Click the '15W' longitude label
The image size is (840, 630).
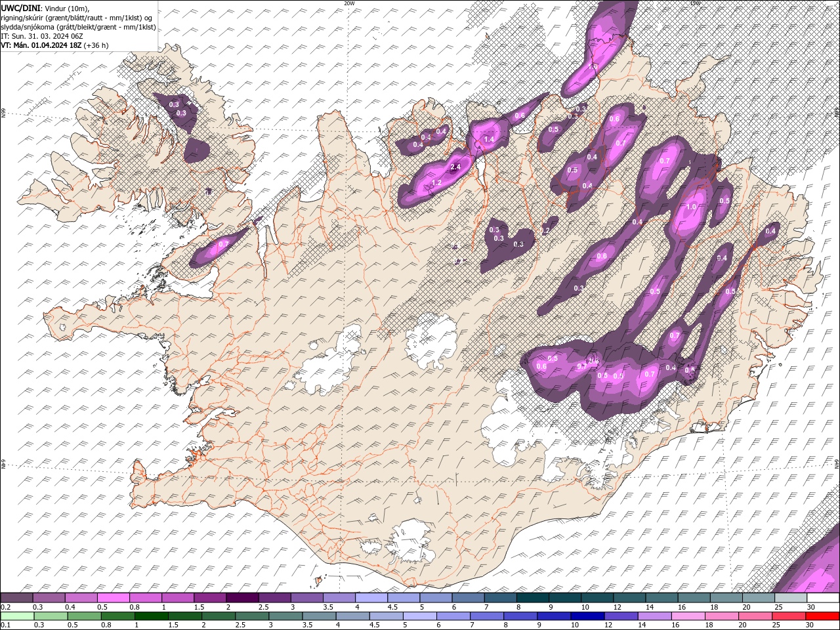pyautogui.click(x=695, y=3)
